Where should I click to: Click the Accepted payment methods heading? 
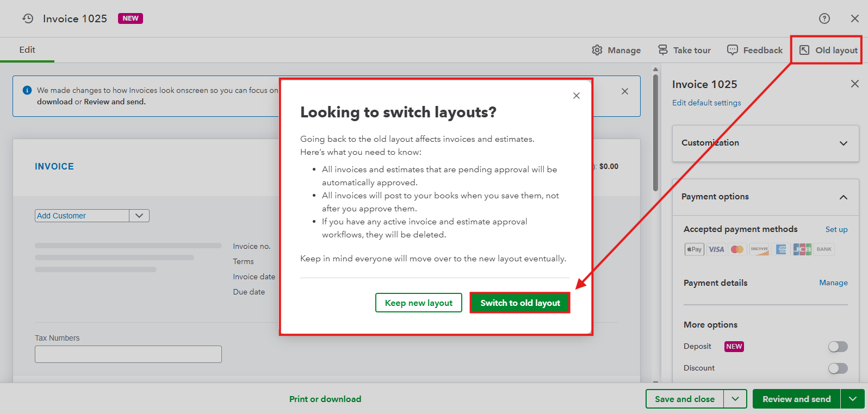point(741,229)
